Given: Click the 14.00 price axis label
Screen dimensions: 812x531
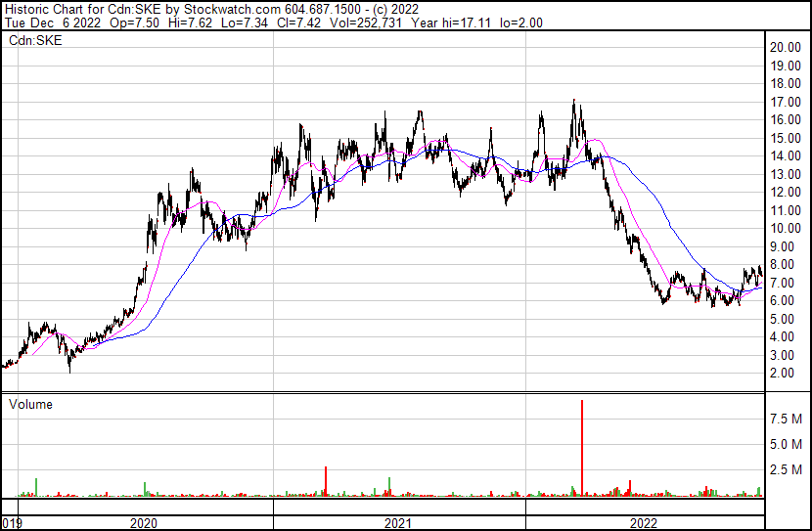Looking at the screenshot, I should (x=786, y=155).
